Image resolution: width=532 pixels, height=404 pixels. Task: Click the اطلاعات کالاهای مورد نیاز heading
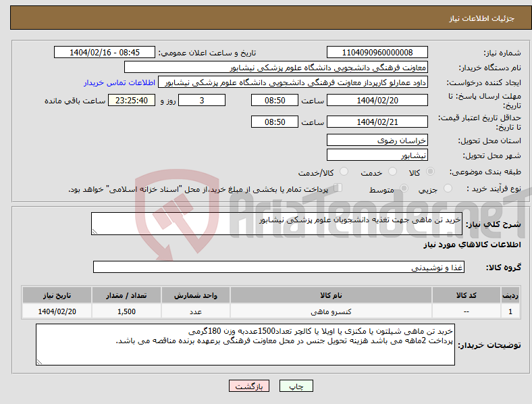[472, 245]
